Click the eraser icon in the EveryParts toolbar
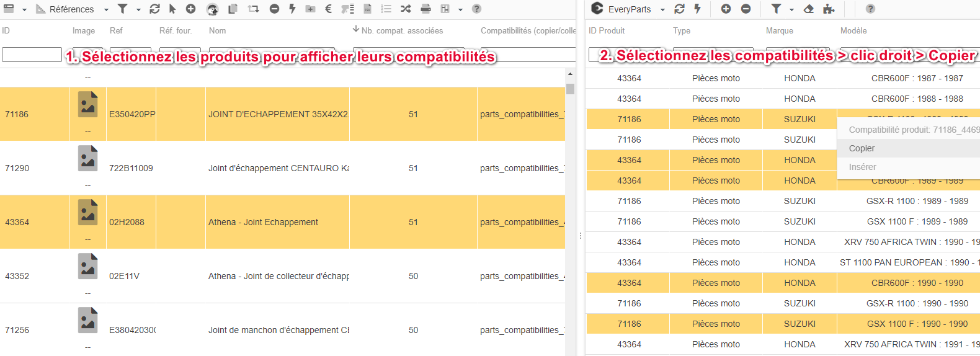Image resolution: width=980 pixels, height=356 pixels. 808,9
